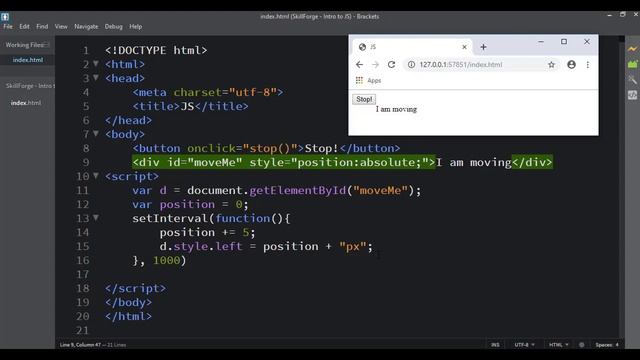Click the getElementById text on line 11
The height and width of the screenshot is (360, 640).
click(x=298, y=190)
